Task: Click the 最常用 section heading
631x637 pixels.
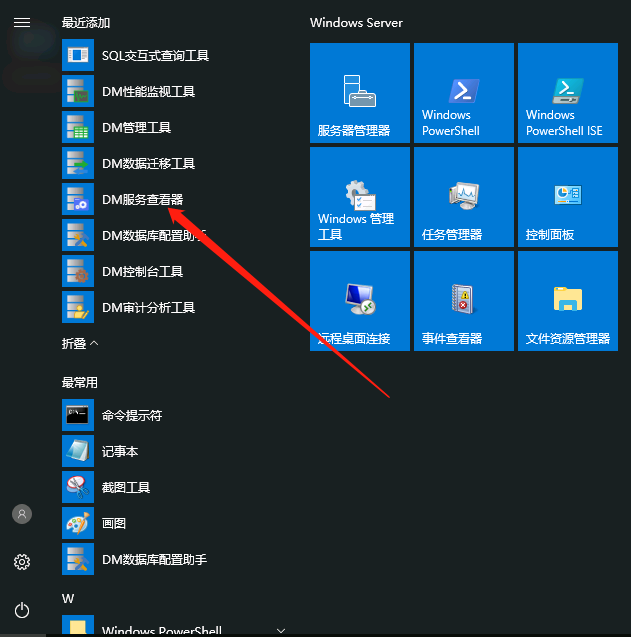Action: click(x=80, y=383)
